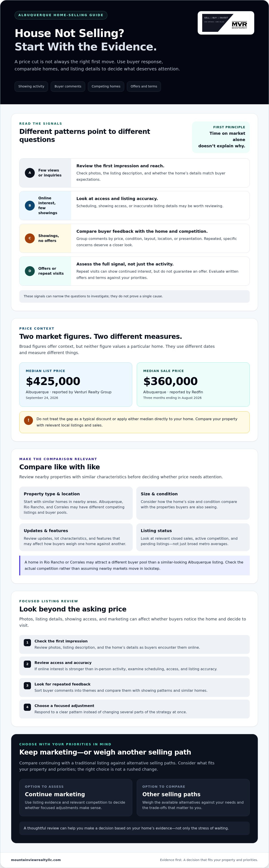Click the circle A badge icon

30,173
